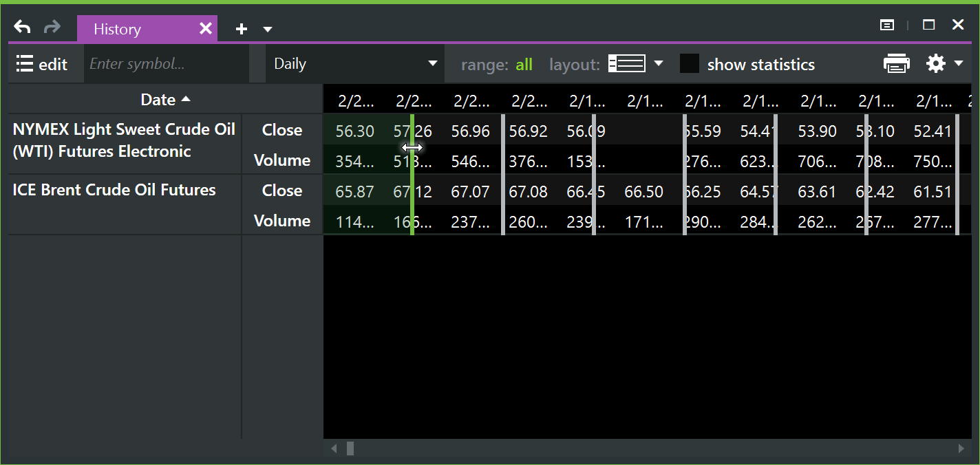The width and height of the screenshot is (980, 465).
Task: Click the layout table icon
Action: 627,64
